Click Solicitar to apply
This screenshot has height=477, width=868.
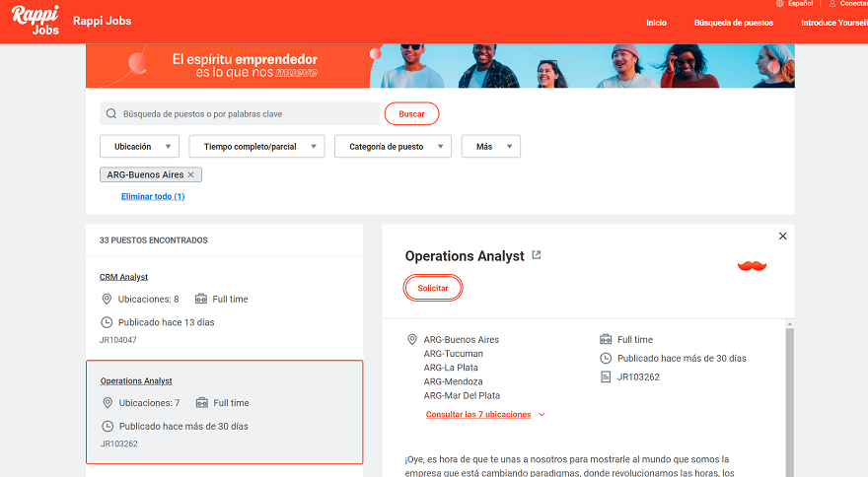point(433,288)
